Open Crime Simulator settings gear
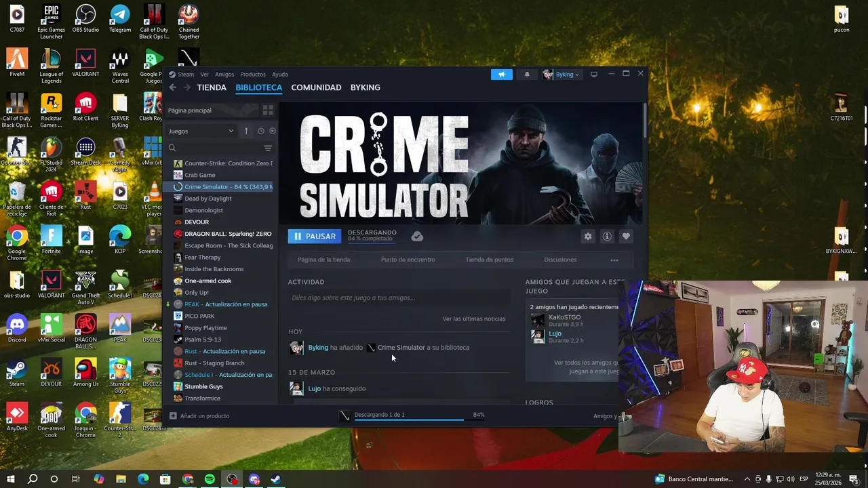The width and height of the screenshot is (868, 488). (x=588, y=236)
